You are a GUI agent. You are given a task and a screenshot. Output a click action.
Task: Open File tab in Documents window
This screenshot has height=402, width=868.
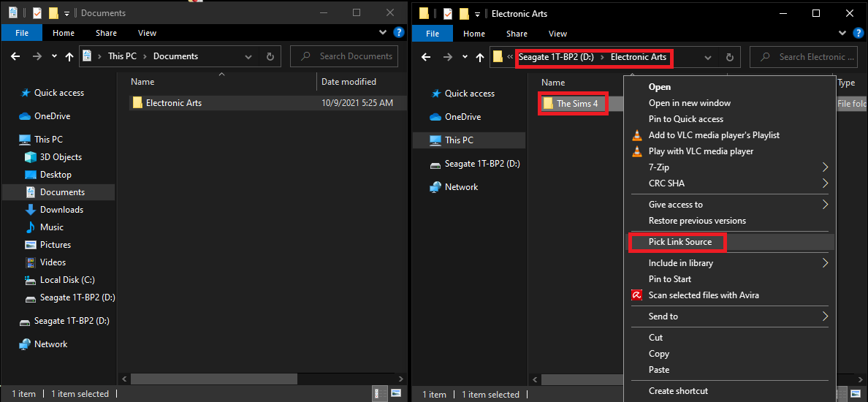click(x=22, y=33)
